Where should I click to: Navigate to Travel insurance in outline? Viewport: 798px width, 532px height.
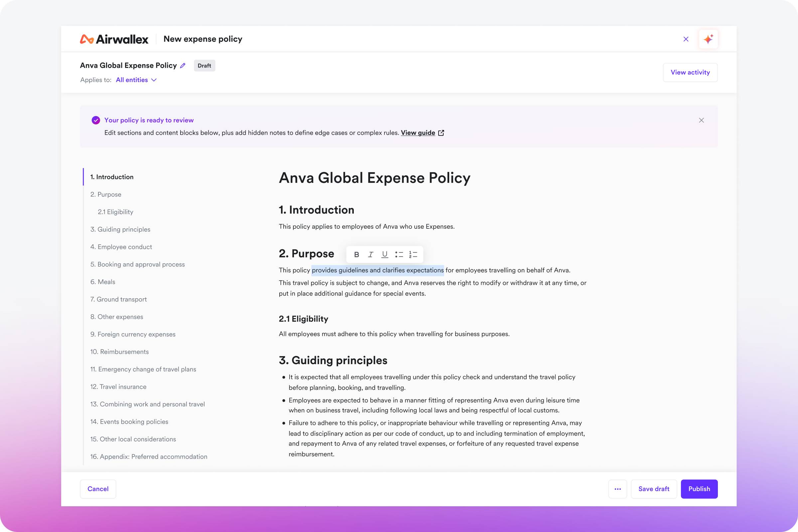(118, 386)
